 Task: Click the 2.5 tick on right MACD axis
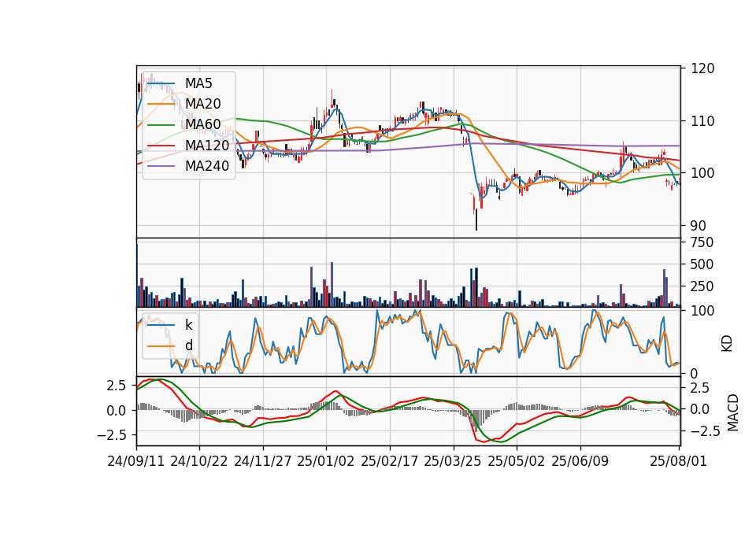700,388
